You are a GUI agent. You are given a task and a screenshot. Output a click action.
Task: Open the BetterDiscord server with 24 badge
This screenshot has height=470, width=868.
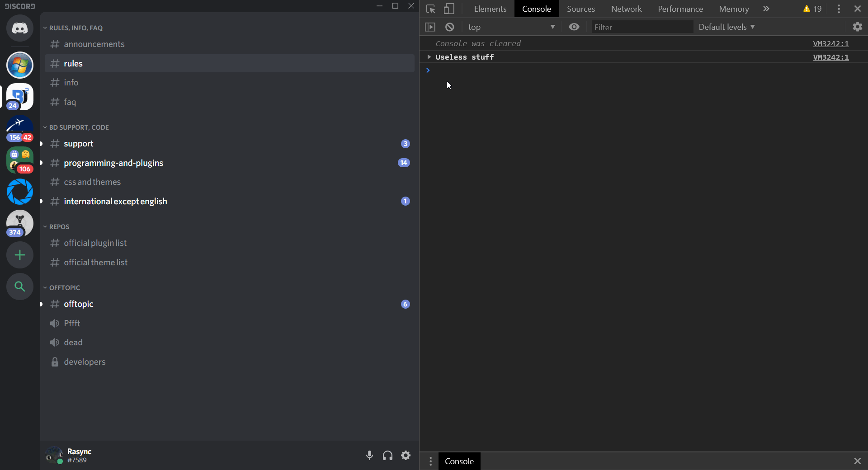pos(20,97)
